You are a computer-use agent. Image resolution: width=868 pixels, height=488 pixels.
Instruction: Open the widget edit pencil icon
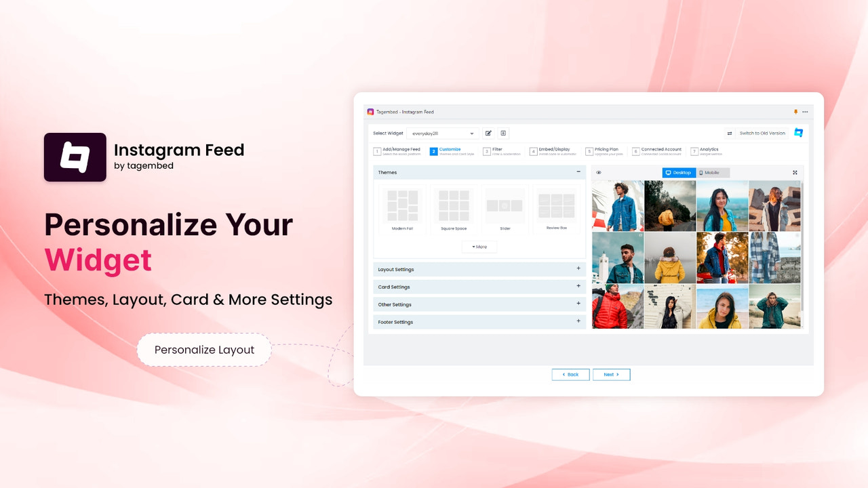tap(488, 133)
